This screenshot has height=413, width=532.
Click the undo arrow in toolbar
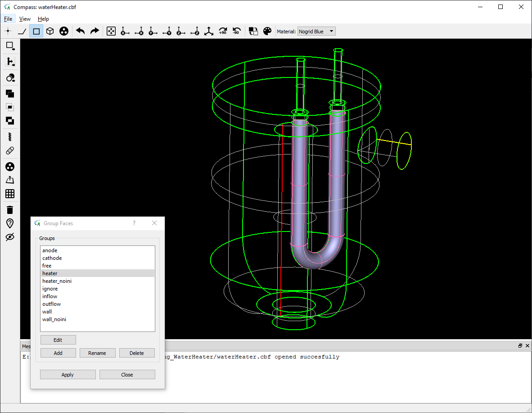[81, 31]
